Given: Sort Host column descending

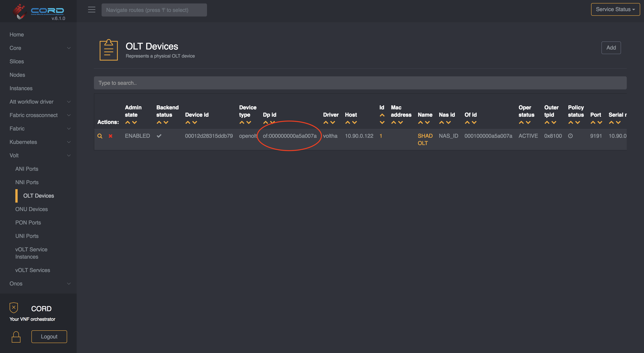Looking at the screenshot, I should (355, 122).
